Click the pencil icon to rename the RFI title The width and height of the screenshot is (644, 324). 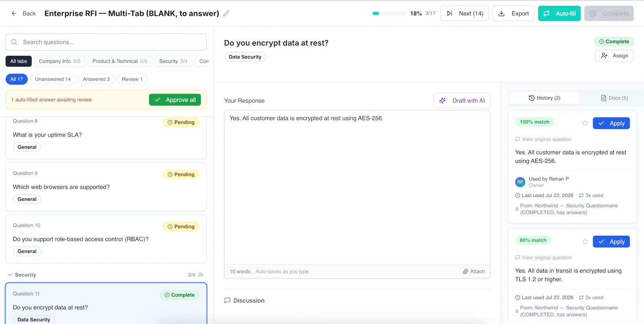click(x=226, y=13)
